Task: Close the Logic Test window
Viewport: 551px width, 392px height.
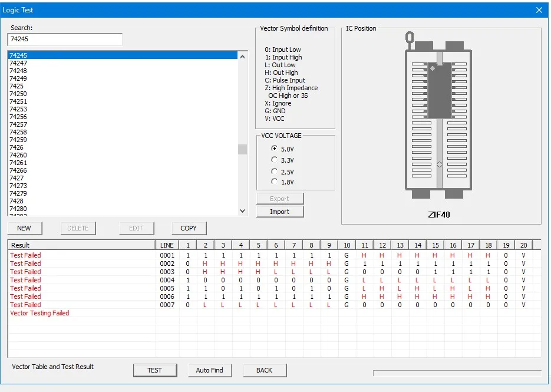Action: [539, 10]
